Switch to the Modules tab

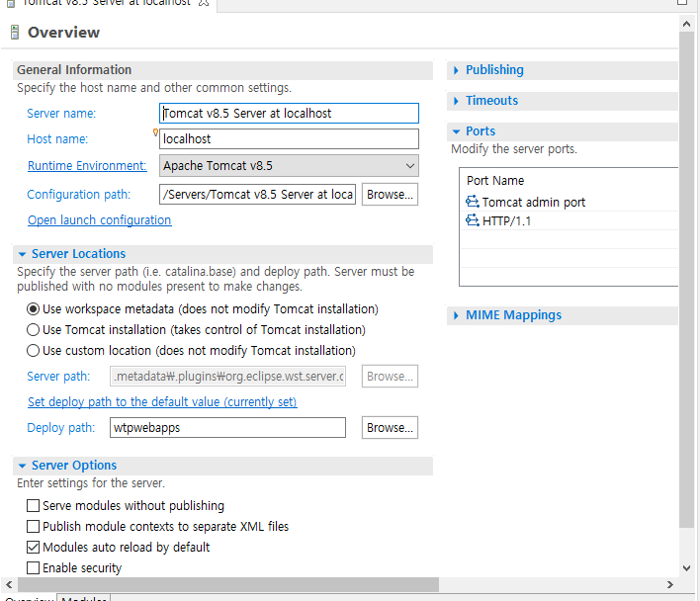84,598
